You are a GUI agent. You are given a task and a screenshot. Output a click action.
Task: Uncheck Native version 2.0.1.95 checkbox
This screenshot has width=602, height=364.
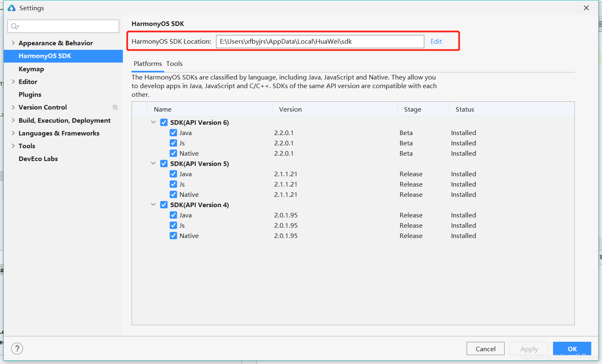click(174, 236)
